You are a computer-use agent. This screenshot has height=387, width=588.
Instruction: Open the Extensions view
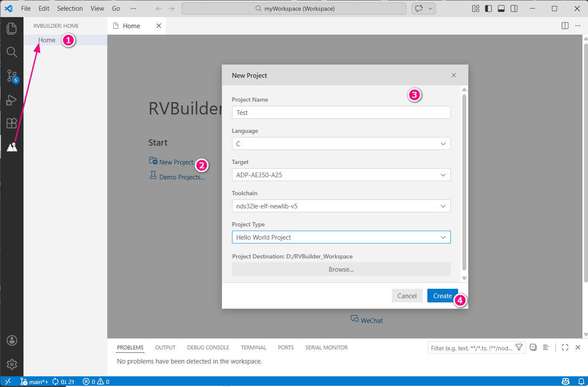click(x=12, y=123)
